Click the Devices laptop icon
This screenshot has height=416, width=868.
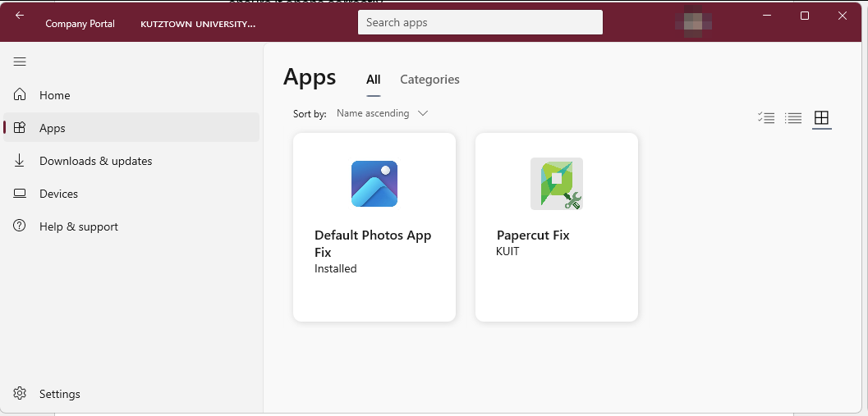[20, 194]
